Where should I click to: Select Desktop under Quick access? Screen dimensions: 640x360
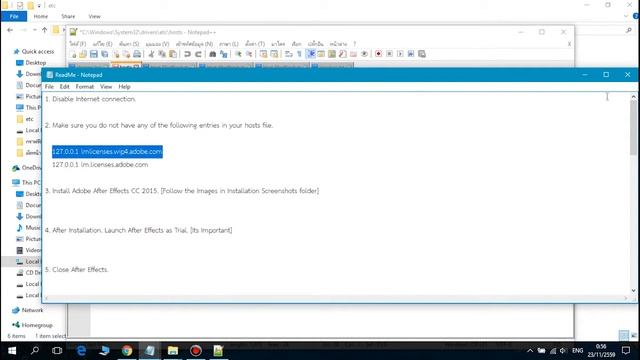(x=36, y=63)
